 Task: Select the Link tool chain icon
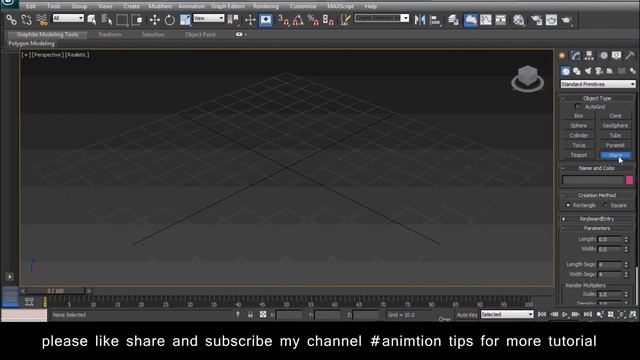pos(11,20)
